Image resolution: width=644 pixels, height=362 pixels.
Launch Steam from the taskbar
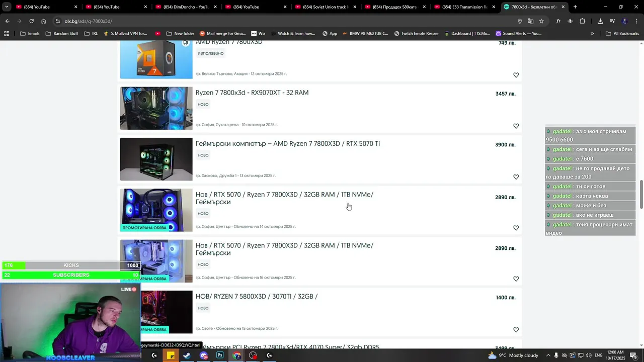click(x=187, y=355)
